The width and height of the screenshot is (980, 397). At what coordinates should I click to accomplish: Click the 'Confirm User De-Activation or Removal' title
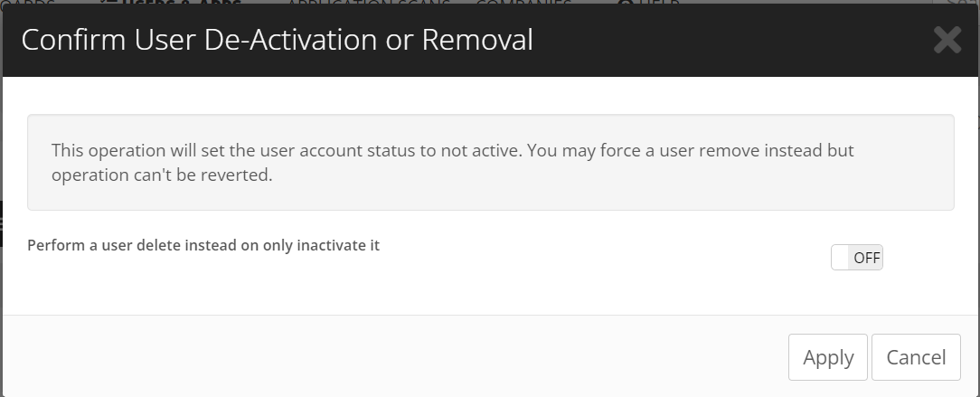[277, 40]
